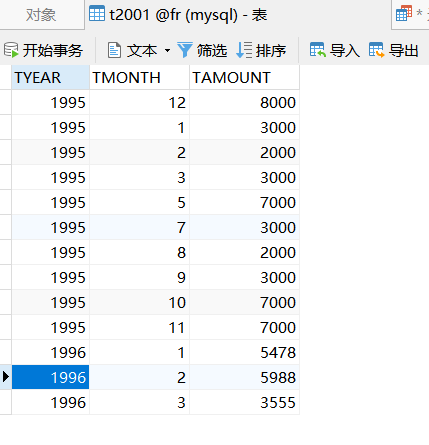Screen dimensions: 429x445
Task: Click TMONTH cell 10
Action: (139, 302)
